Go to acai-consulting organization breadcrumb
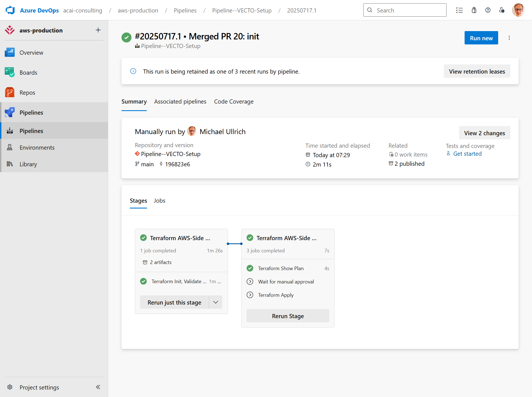The image size is (532, 397). click(x=83, y=11)
